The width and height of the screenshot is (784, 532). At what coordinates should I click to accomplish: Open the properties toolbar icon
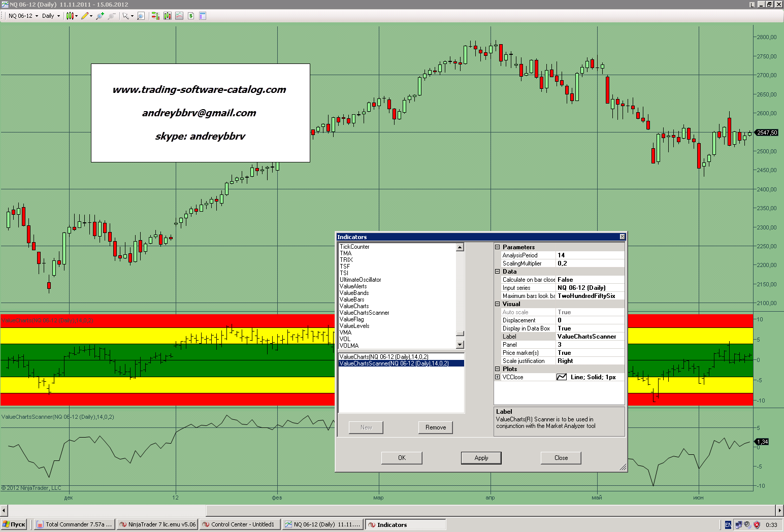[x=203, y=16]
